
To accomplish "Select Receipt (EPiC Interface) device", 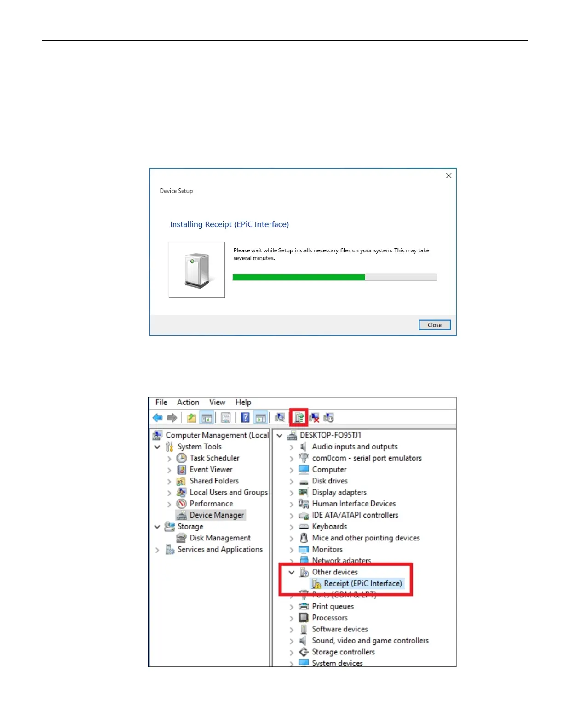I will (362, 584).
